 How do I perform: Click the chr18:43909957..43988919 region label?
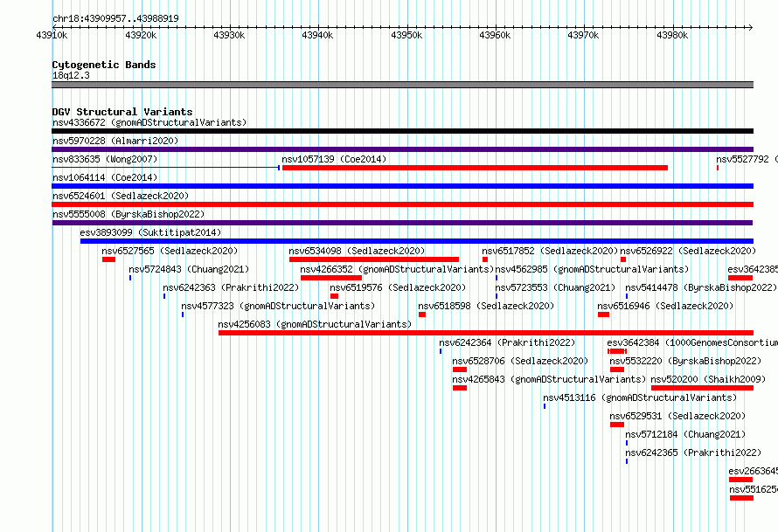[115, 18]
